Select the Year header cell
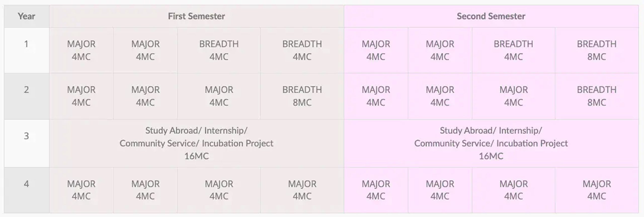The image size is (644, 217). click(x=26, y=16)
